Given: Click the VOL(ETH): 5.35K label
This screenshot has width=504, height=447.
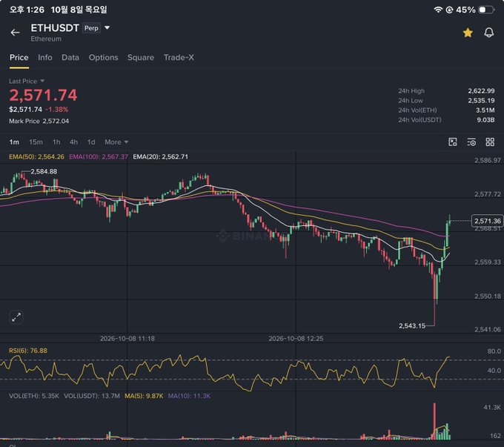Looking at the screenshot, I should point(34,396).
